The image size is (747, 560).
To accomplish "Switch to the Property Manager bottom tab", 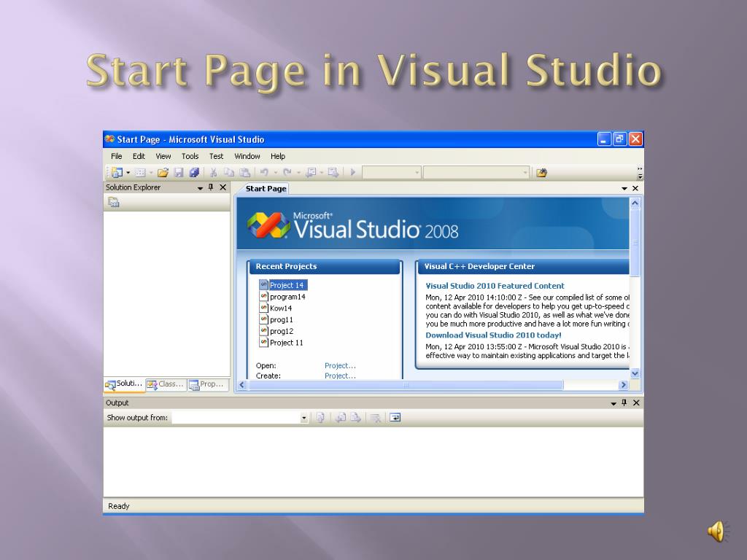I will pyautogui.click(x=207, y=384).
